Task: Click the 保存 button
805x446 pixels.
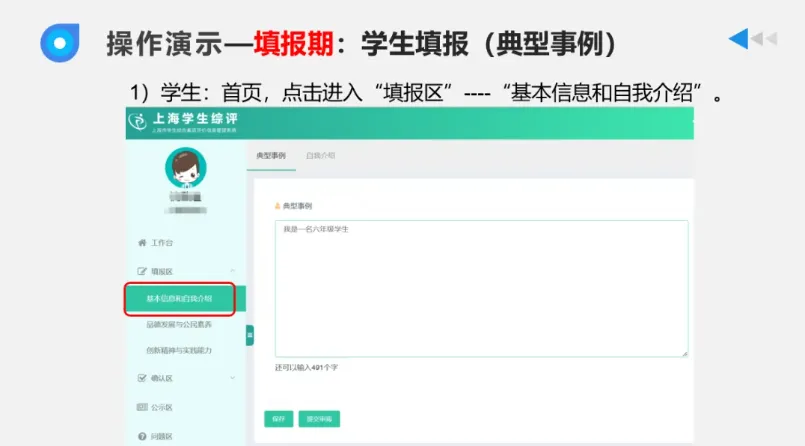Action: 279,419
